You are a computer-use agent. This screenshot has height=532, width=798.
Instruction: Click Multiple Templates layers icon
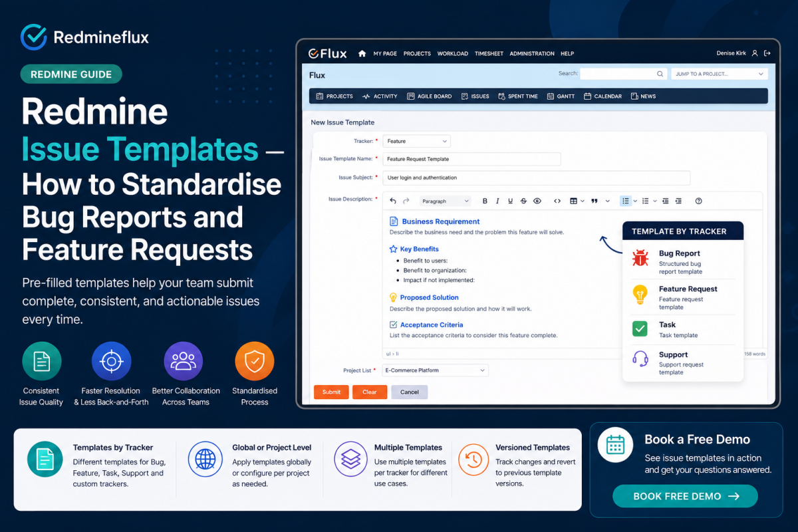pyautogui.click(x=350, y=459)
